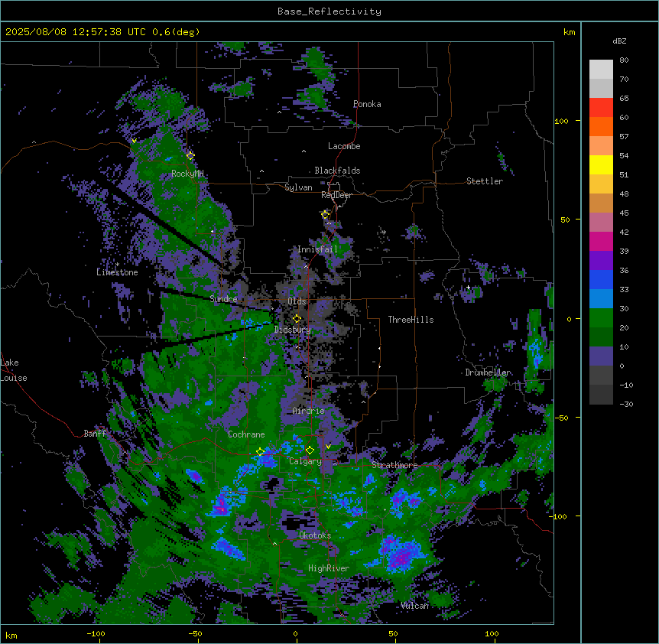Click the yellow diamond marker below RedDeer
This screenshot has width=659, height=644.
pyautogui.click(x=325, y=215)
